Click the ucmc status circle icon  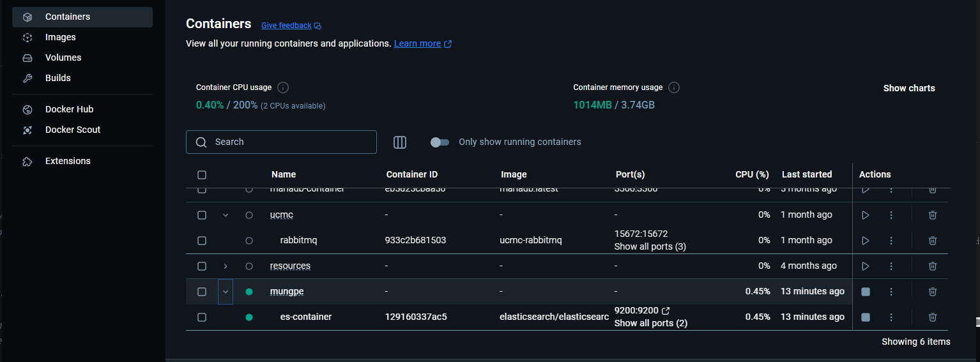249,215
